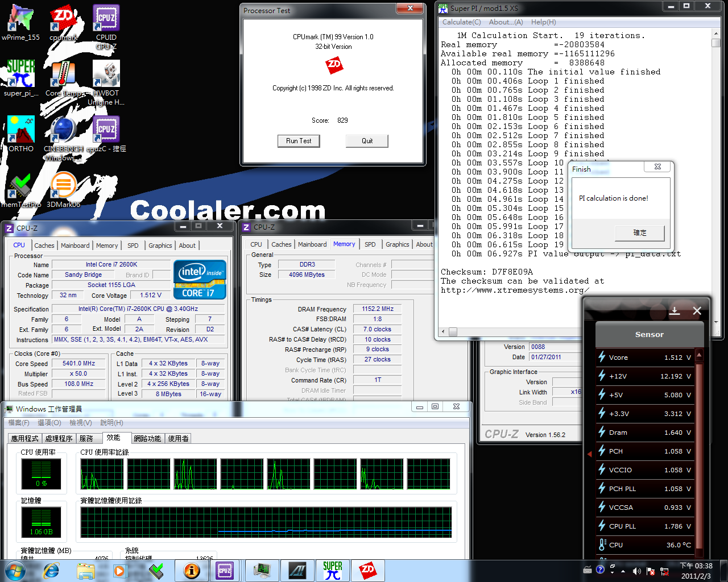This screenshot has height=582, width=728.
Task: Switch to the ZD cpumark taskbar button
Action: point(367,571)
